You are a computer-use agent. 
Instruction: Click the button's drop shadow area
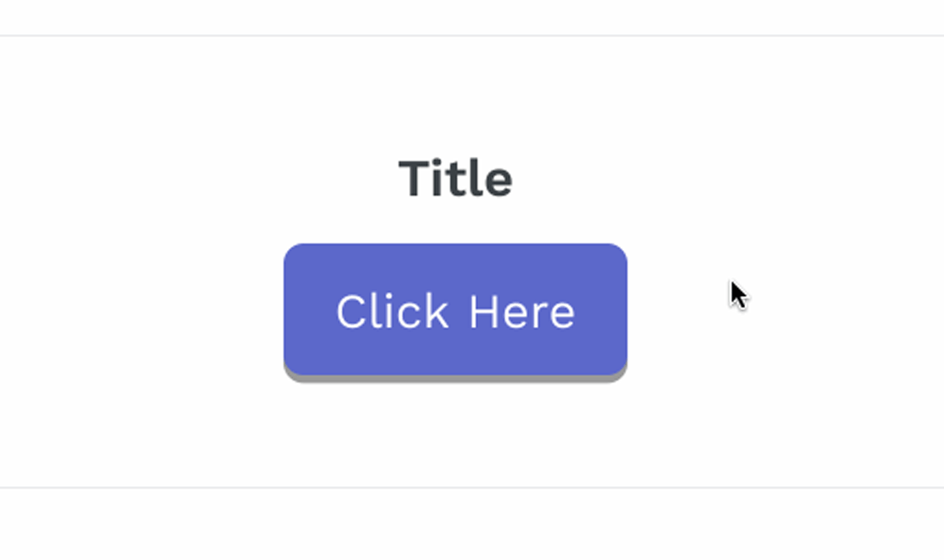coord(457,378)
